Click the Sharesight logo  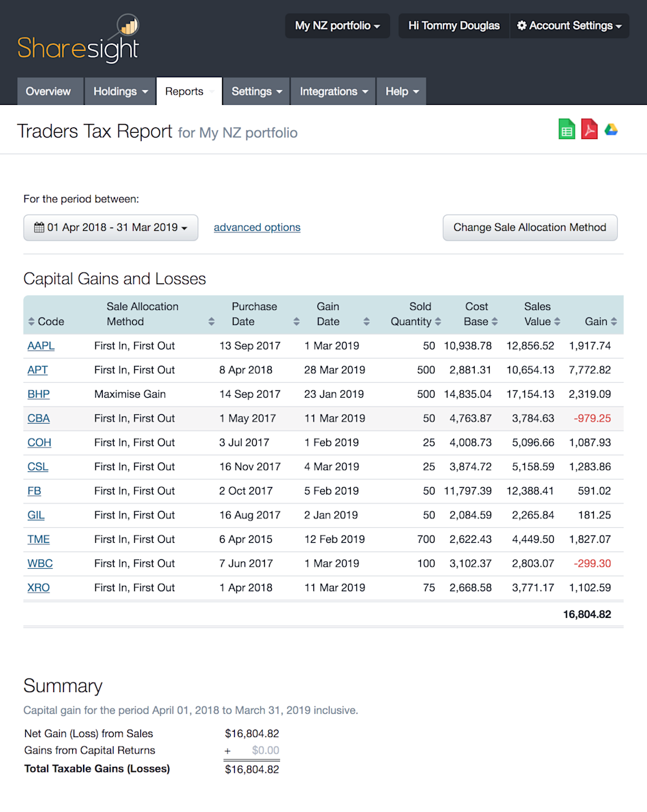[79, 40]
